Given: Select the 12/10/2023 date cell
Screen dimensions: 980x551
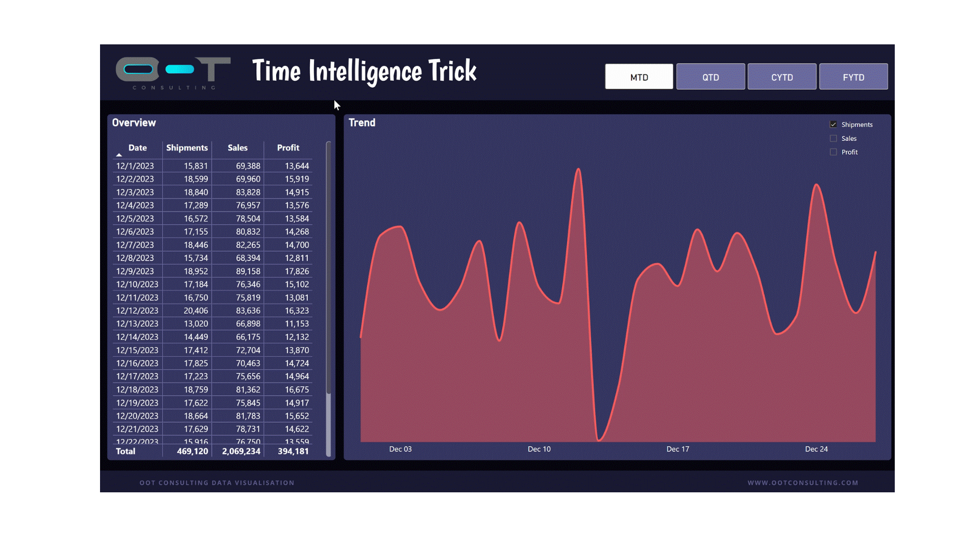Looking at the screenshot, I should click(137, 284).
